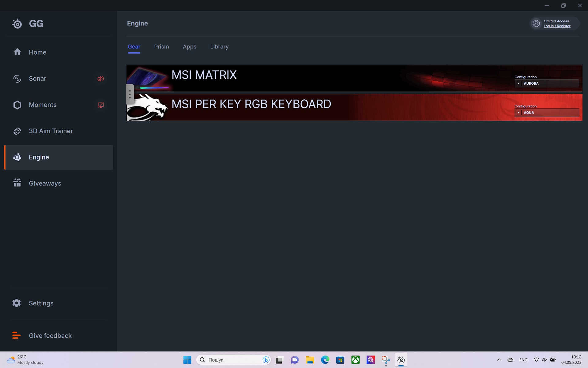This screenshot has height=368, width=588.
Task: Click the MSI dragon logo thumbnail
Action: [148, 107]
